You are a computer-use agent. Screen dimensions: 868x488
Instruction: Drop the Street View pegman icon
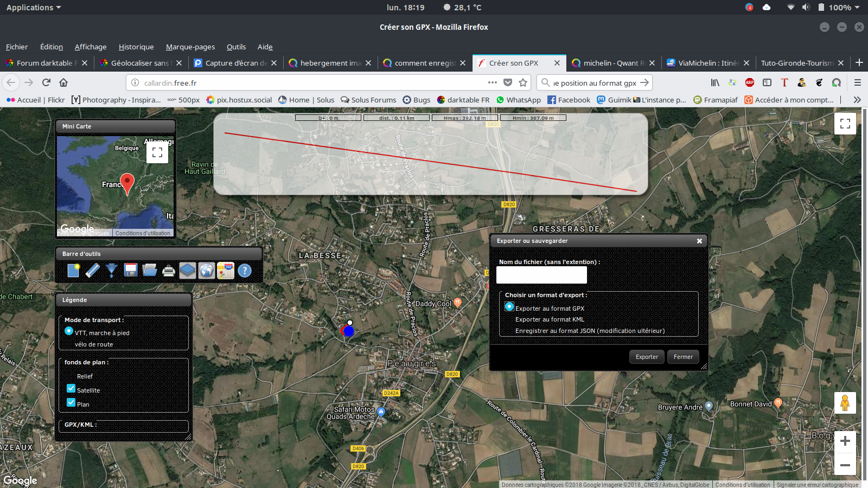point(845,403)
